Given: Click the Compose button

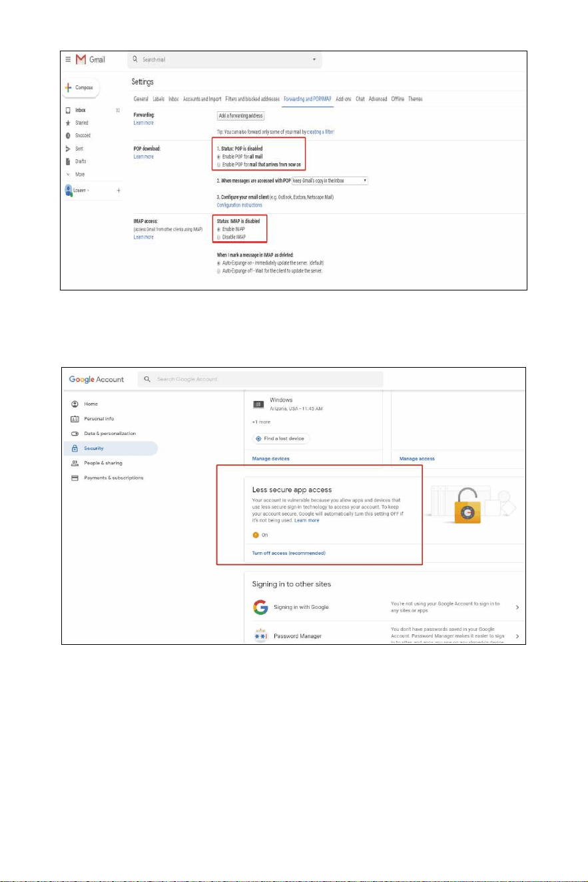Looking at the screenshot, I should click(x=81, y=88).
